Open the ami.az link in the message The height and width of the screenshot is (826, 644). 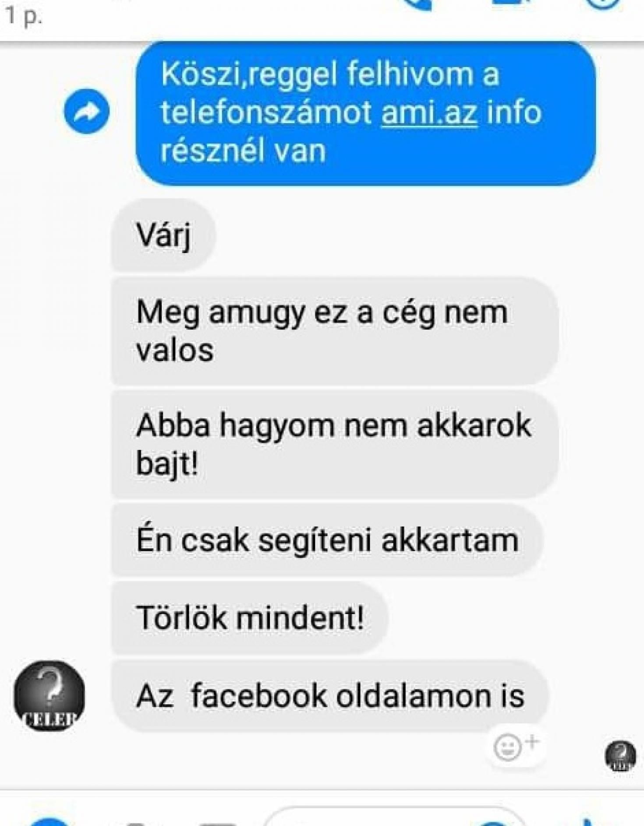pos(429,113)
